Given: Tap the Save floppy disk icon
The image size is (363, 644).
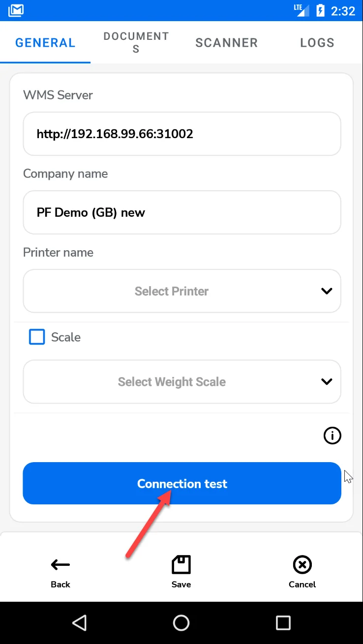Looking at the screenshot, I should tap(181, 565).
